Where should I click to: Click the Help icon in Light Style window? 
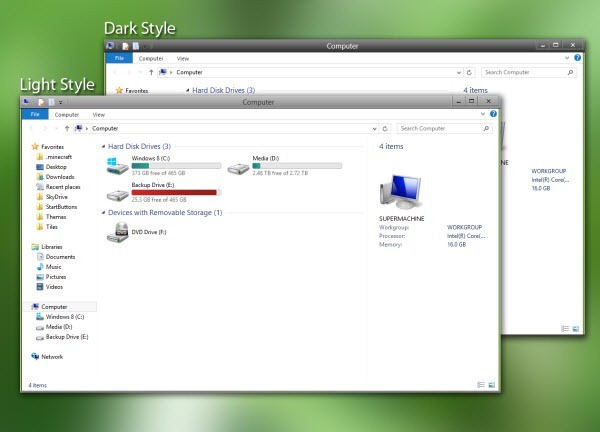493,114
